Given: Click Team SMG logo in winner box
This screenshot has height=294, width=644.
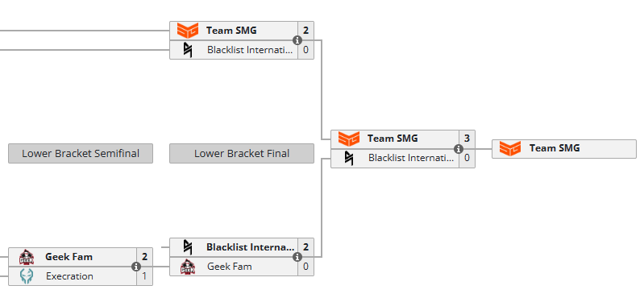Looking at the screenshot, I should tap(510, 148).
